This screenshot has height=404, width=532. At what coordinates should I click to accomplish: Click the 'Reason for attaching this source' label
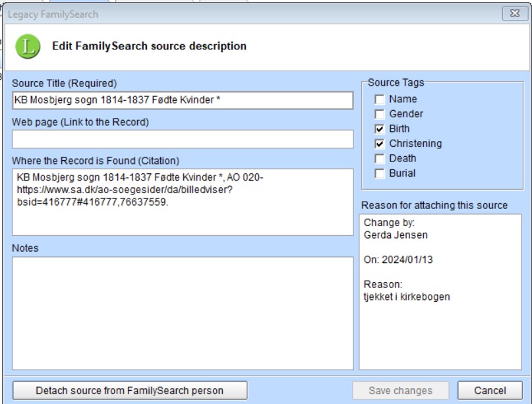pos(434,205)
